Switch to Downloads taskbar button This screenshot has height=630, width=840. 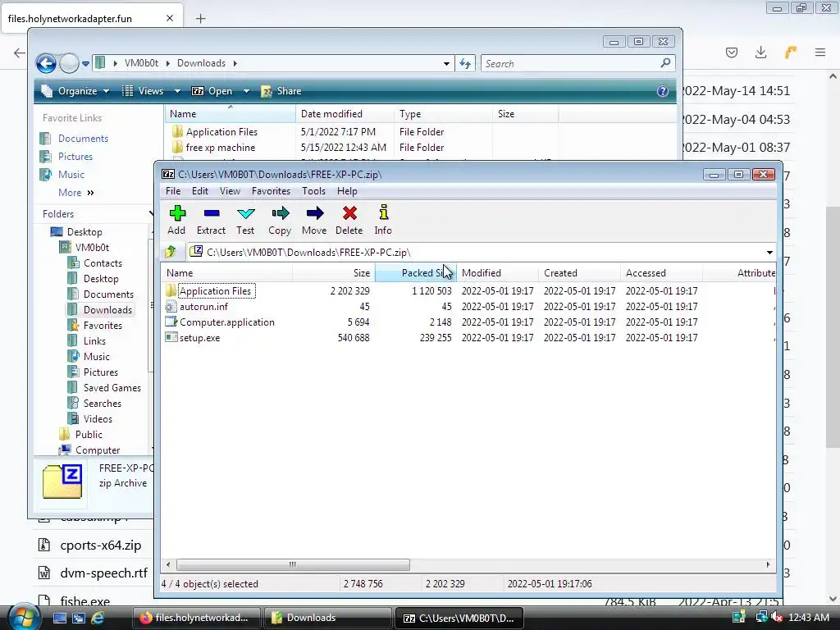point(327,618)
